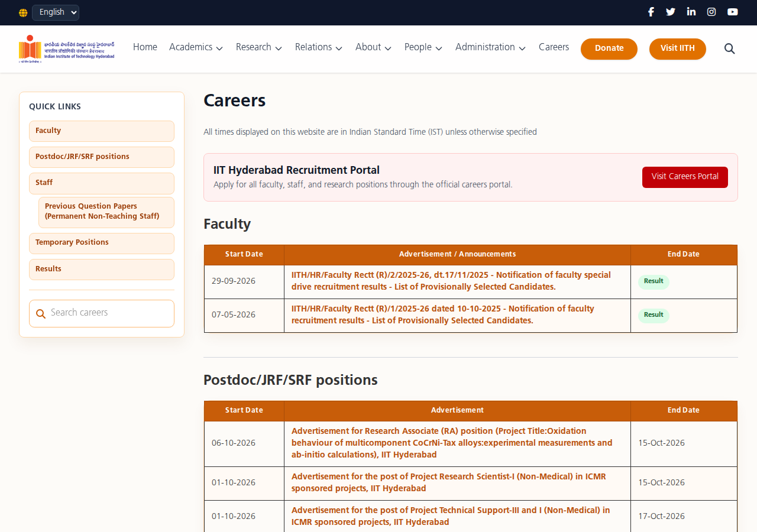This screenshot has height=532, width=757.
Task: Open the Twitter social icon
Action: coord(671,12)
